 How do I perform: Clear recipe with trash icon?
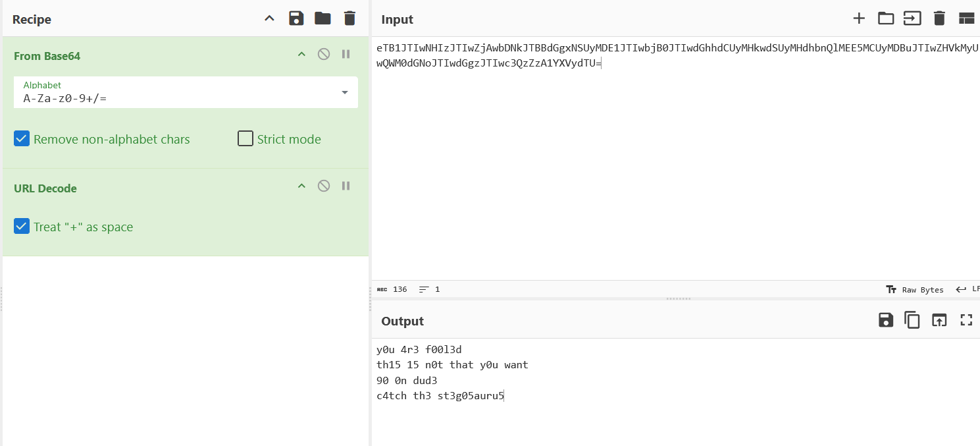(x=350, y=18)
